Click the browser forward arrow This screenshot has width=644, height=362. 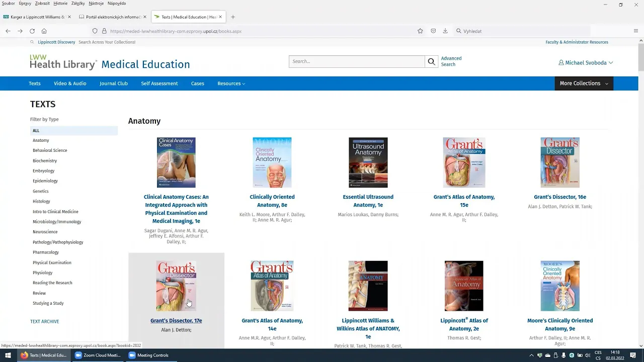coord(20,31)
